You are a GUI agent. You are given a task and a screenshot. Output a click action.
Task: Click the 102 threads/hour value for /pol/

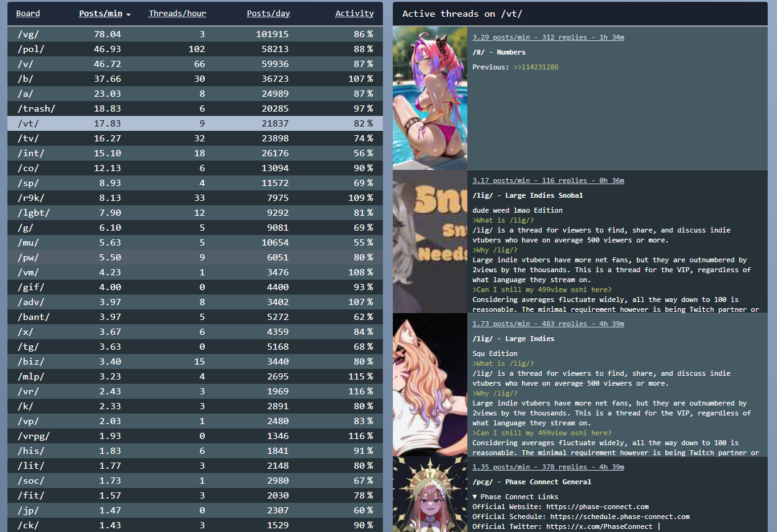[197, 49]
